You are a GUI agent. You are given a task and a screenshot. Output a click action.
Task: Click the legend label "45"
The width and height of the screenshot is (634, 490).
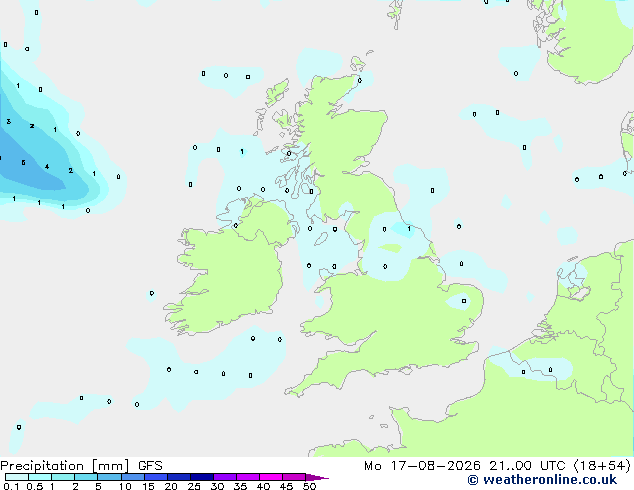click(286, 486)
